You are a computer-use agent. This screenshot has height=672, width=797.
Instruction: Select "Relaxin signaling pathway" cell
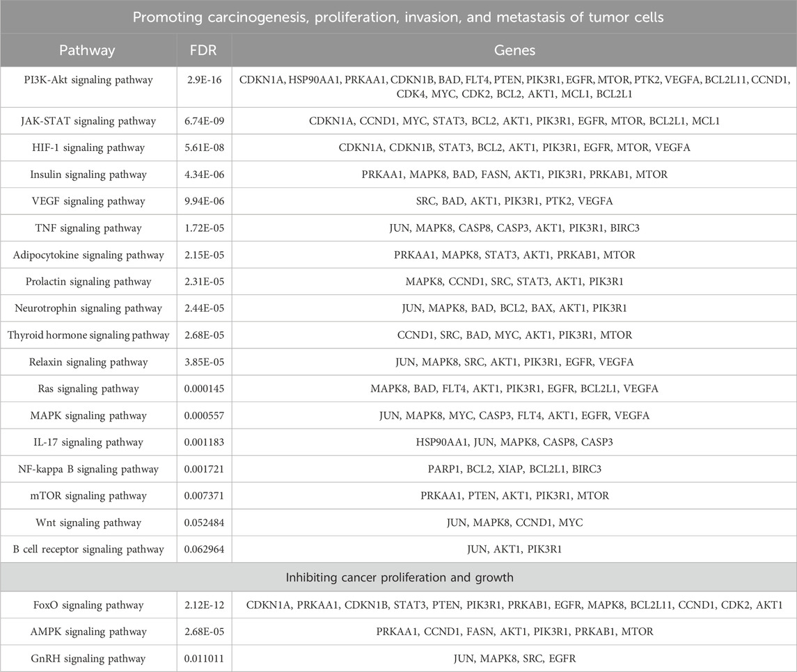(88, 362)
